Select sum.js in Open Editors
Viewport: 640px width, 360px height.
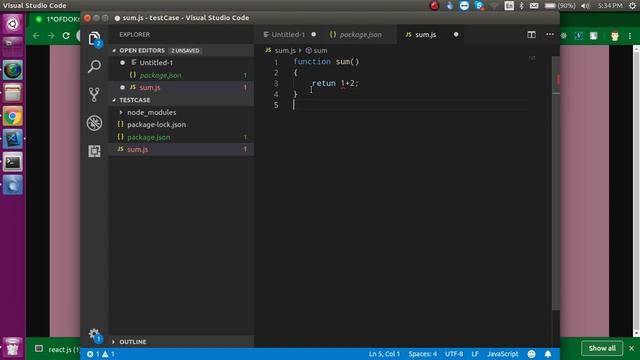coord(181,87)
